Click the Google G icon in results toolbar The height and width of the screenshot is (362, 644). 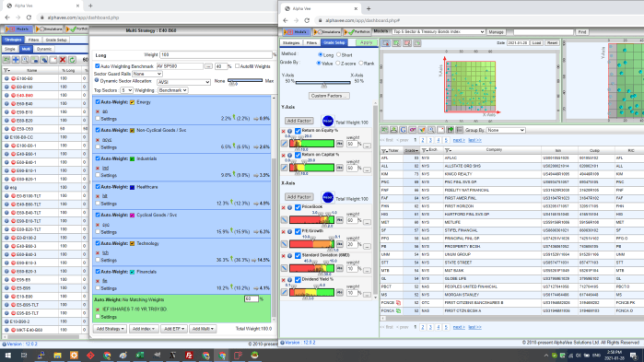404,130
